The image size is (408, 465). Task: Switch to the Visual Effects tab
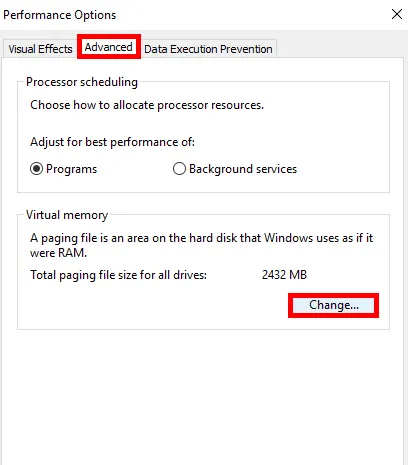(40, 49)
